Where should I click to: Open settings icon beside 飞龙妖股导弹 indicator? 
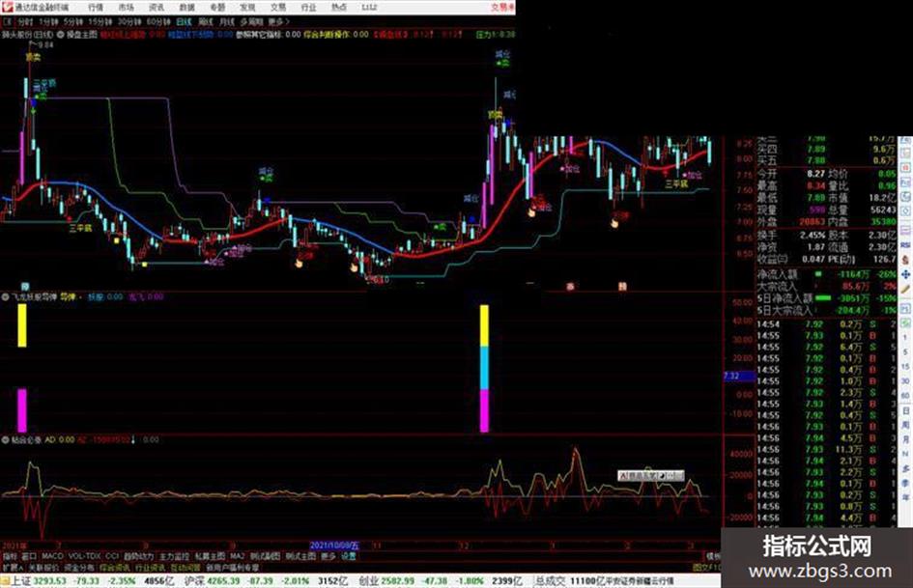5,297
